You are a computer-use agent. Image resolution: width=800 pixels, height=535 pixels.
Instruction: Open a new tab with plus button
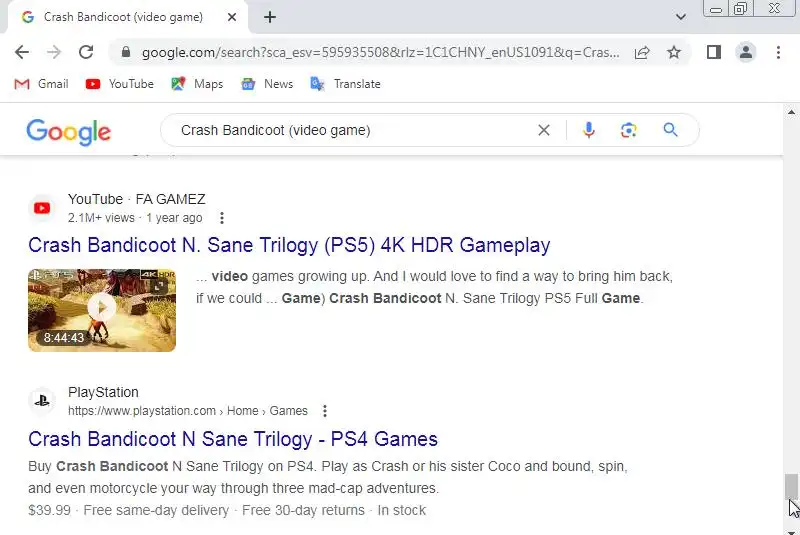[270, 17]
